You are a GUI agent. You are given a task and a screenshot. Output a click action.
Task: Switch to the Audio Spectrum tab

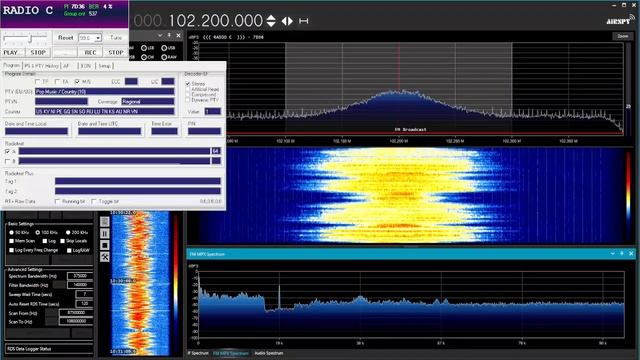pos(269,353)
